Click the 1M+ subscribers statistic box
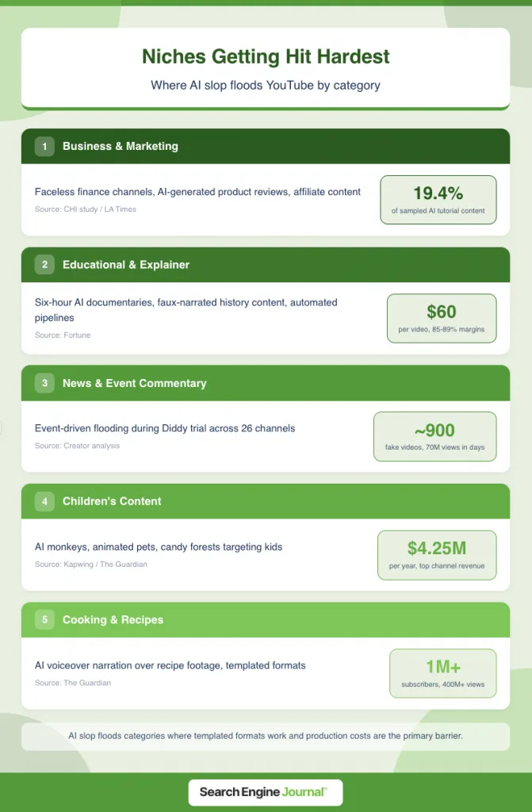This screenshot has height=812, width=532. 442,673
